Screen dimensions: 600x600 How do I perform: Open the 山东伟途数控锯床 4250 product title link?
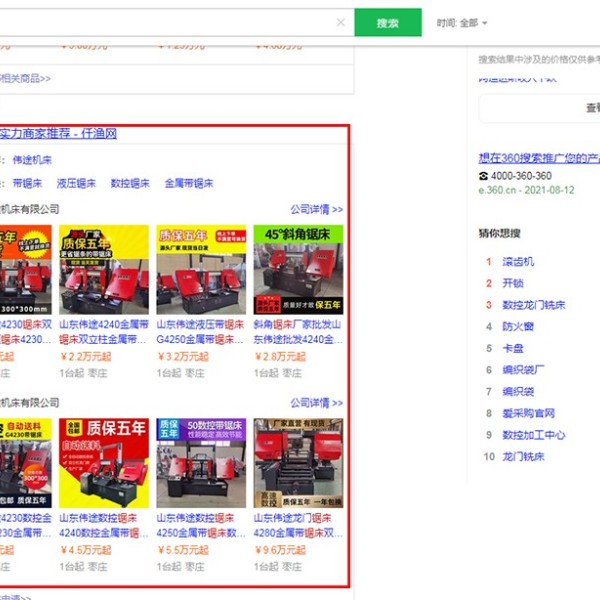coord(201,525)
